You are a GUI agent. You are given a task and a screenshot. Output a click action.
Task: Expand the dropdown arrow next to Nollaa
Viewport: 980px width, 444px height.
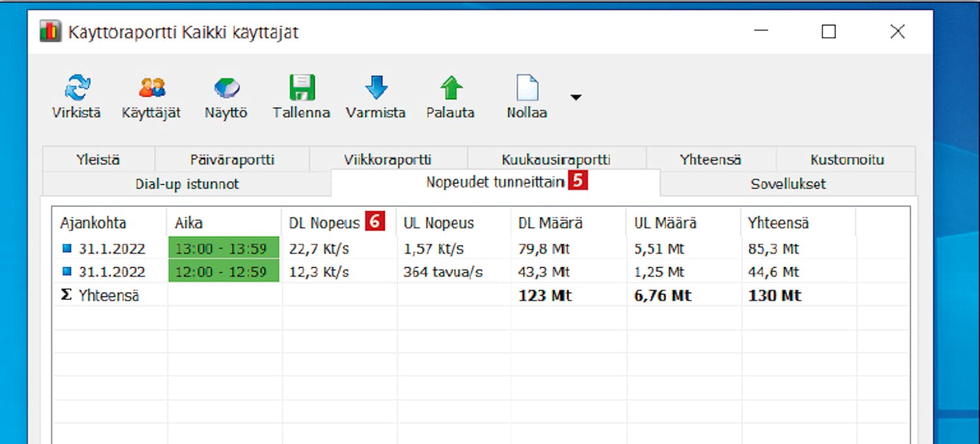[575, 98]
